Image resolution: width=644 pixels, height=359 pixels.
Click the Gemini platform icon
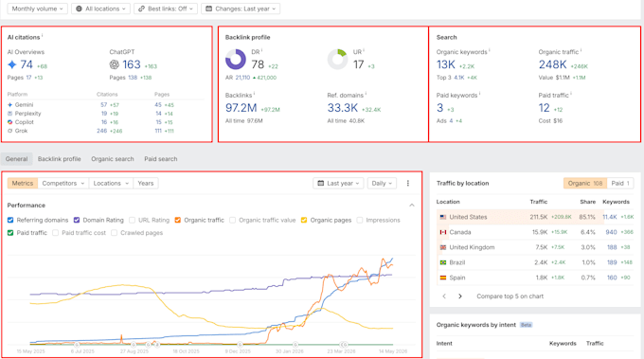click(x=9, y=105)
